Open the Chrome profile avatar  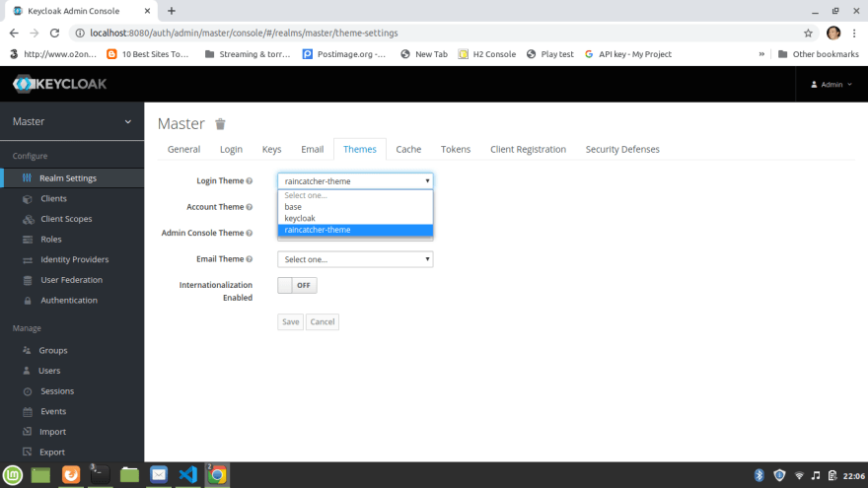click(833, 34)
